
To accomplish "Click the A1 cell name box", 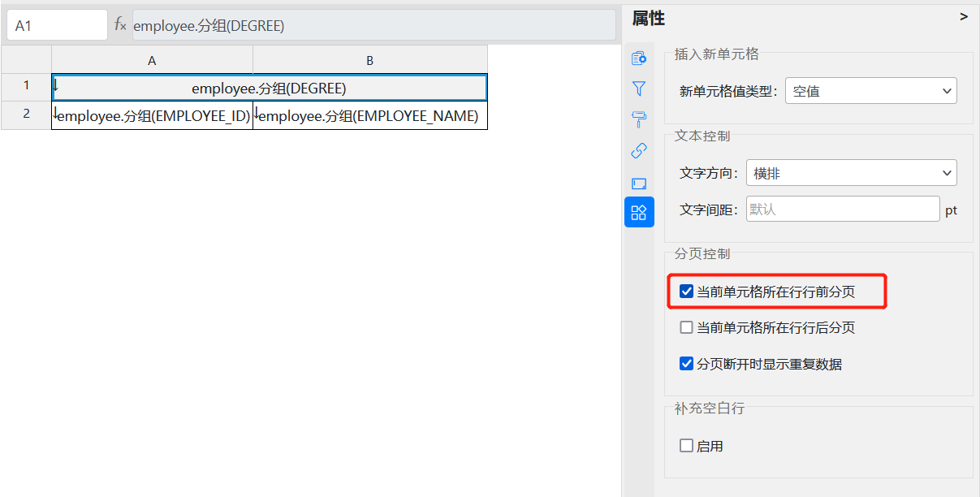I will tap(57, 25).
